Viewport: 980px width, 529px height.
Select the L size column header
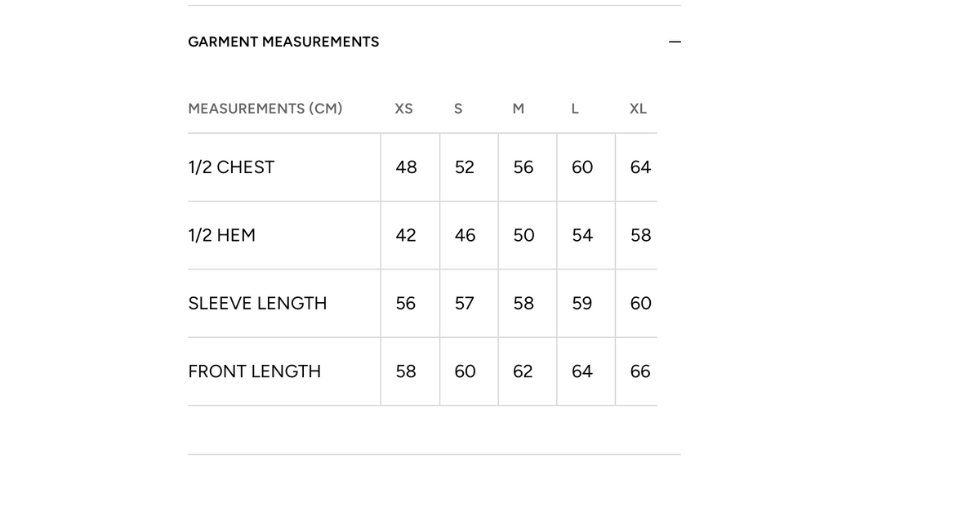tap(575, 109)
